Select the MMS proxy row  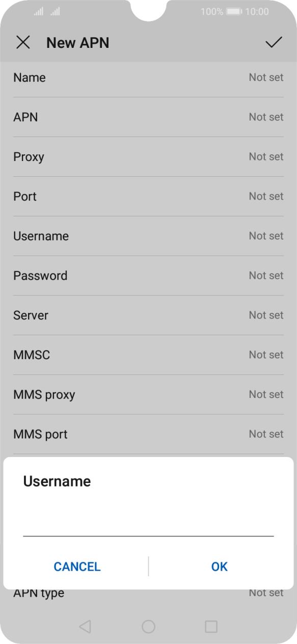pos(148,394)
